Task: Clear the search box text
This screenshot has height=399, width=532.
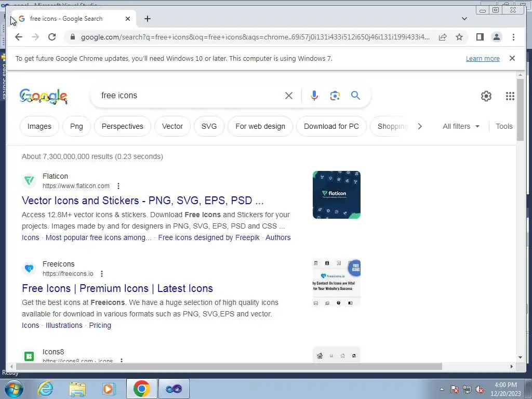Action: tap(289, 96)
